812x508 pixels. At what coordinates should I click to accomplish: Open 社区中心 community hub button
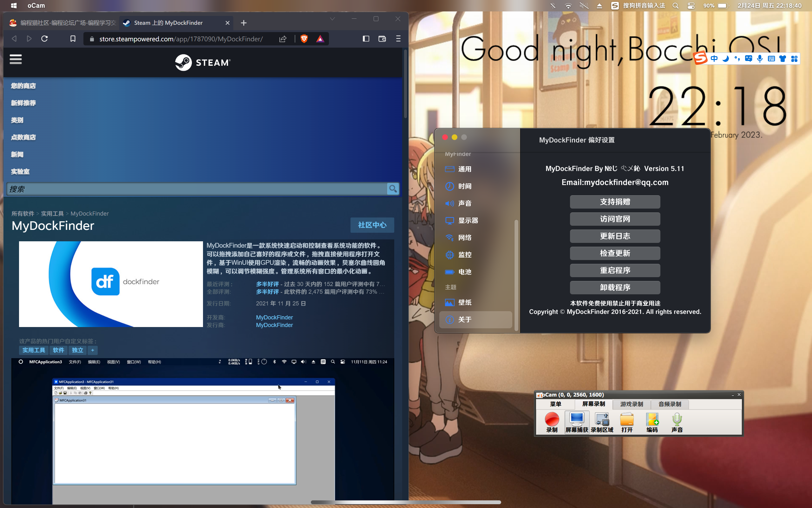372,225
